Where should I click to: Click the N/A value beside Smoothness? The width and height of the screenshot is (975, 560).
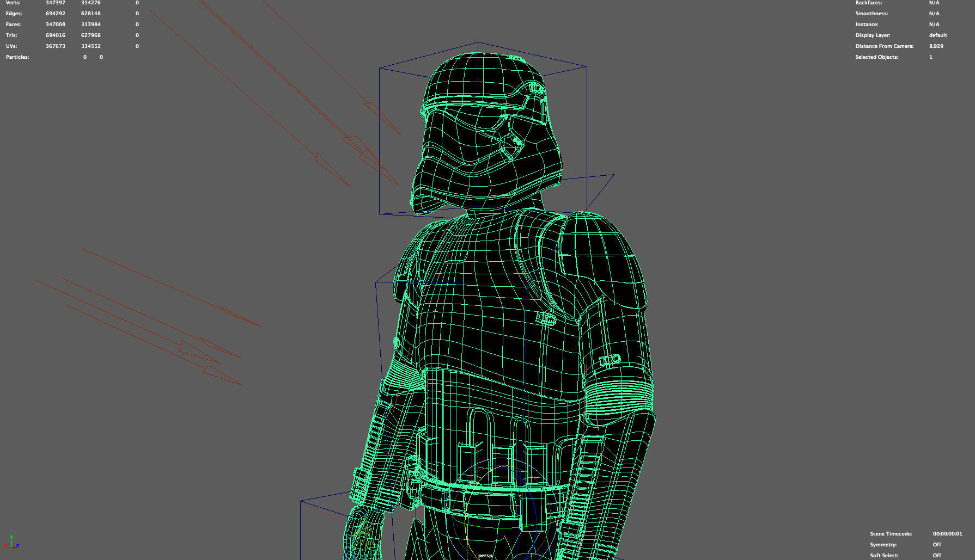[934, 14]
